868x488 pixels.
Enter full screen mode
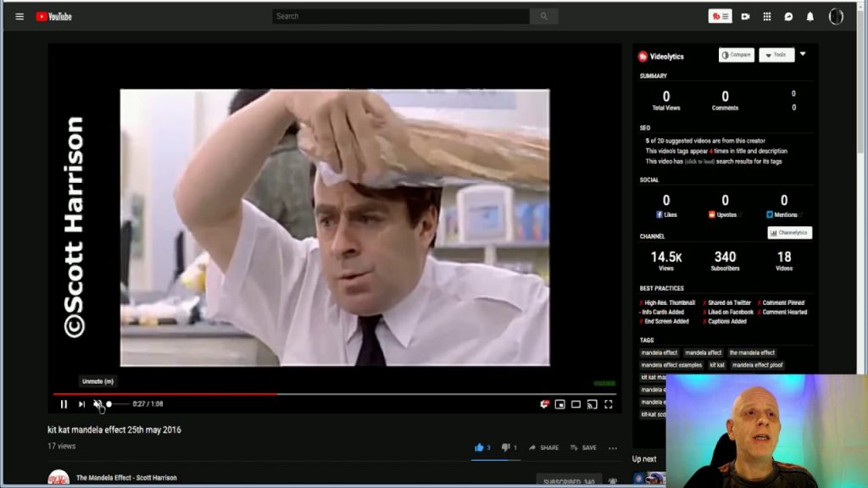[609, 404]
